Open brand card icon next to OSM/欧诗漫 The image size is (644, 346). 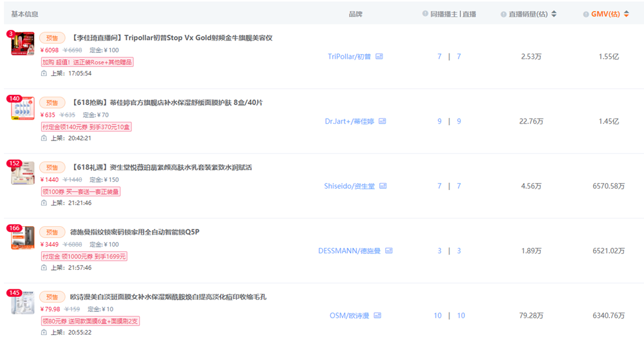pos(377,315)
